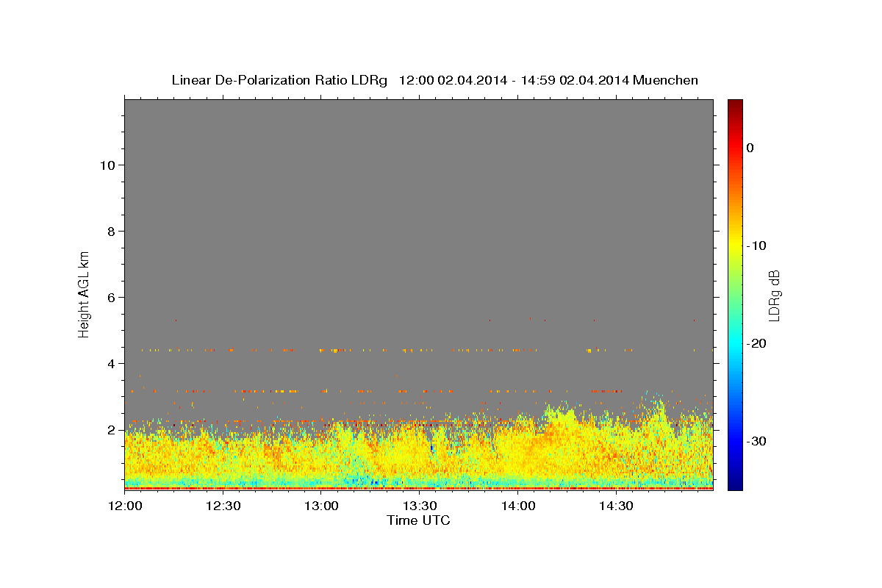
Task: Click the plot title Linear De-Polarization Ratio LDRg
Action: 279,80
